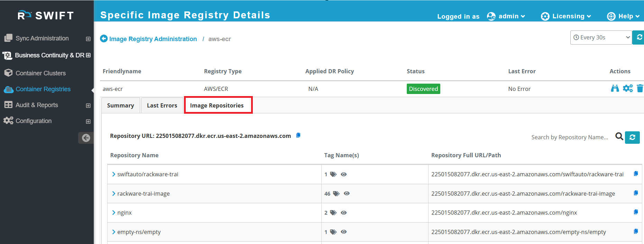Click refresh button beside repository search
This screenshot has width=644, height=244.
632,137
